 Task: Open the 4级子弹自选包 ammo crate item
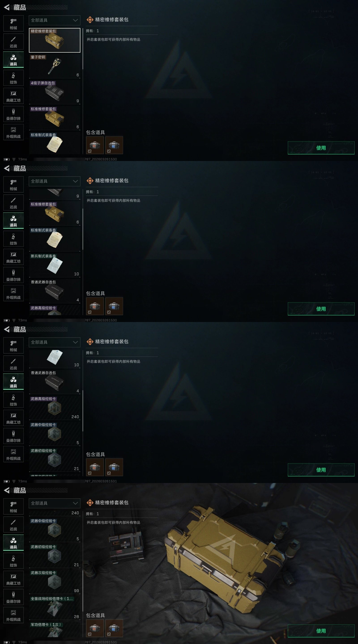55,92
